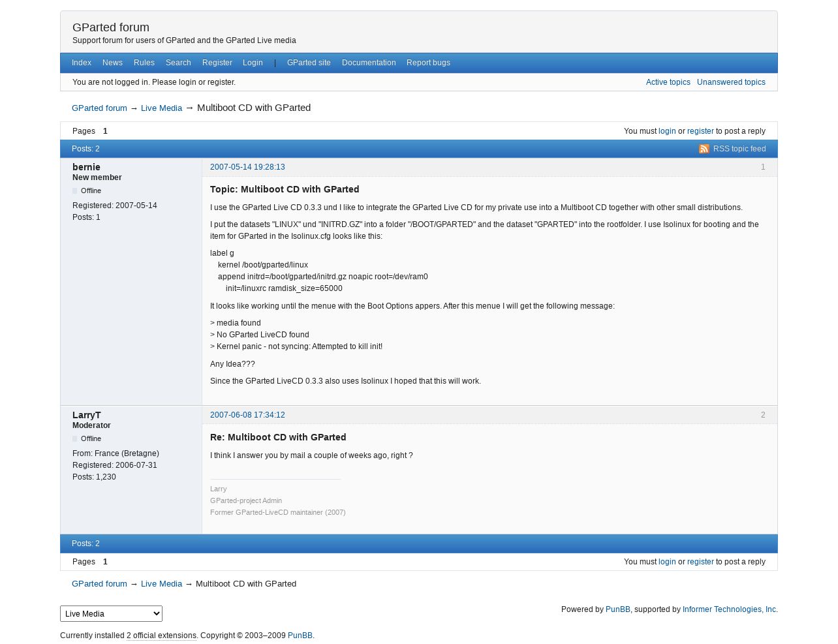Open the Informer Technologies, Inc. link
Image resolution: width=838 pixels, height=644 pixels.
(729, 609)
